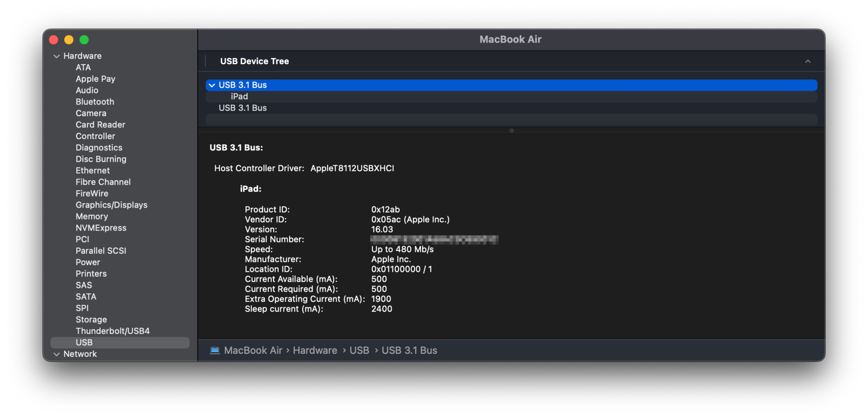868x418 pixels.
Task: Click the Product ID value 0x12ab
Action: 385,209
